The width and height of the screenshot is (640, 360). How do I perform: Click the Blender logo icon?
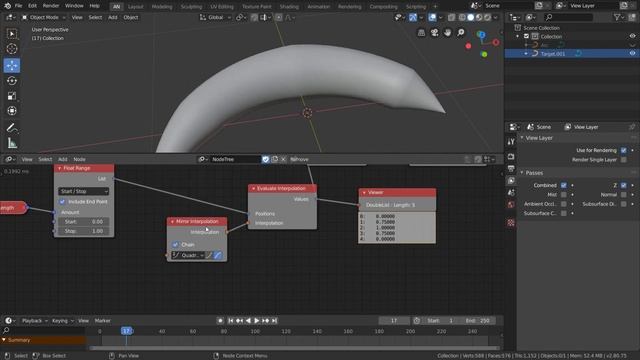pyautogui.click(x=7, y=6)
